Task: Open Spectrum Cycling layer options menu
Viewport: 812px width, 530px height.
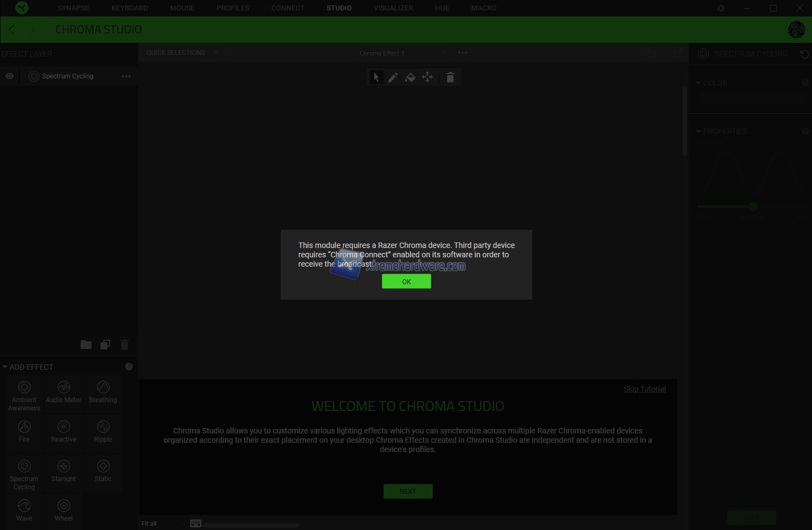Action: tap(126, 76)
